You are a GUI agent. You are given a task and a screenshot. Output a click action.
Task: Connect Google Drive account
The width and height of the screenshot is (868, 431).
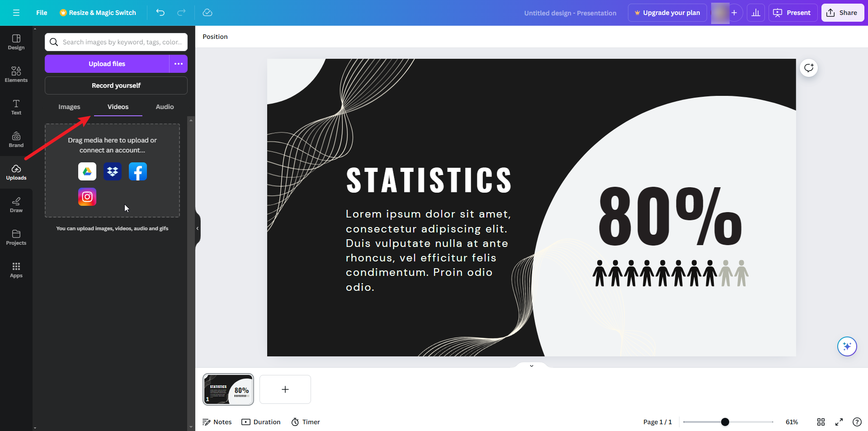(87, 171)
